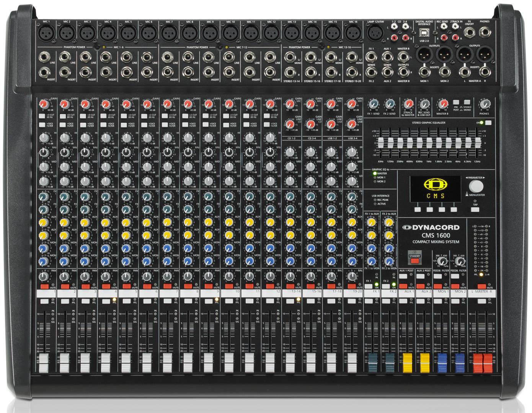Click the leftmost soft key under the display
Viewport: 532px width, 413px height.
click(418, 210)
